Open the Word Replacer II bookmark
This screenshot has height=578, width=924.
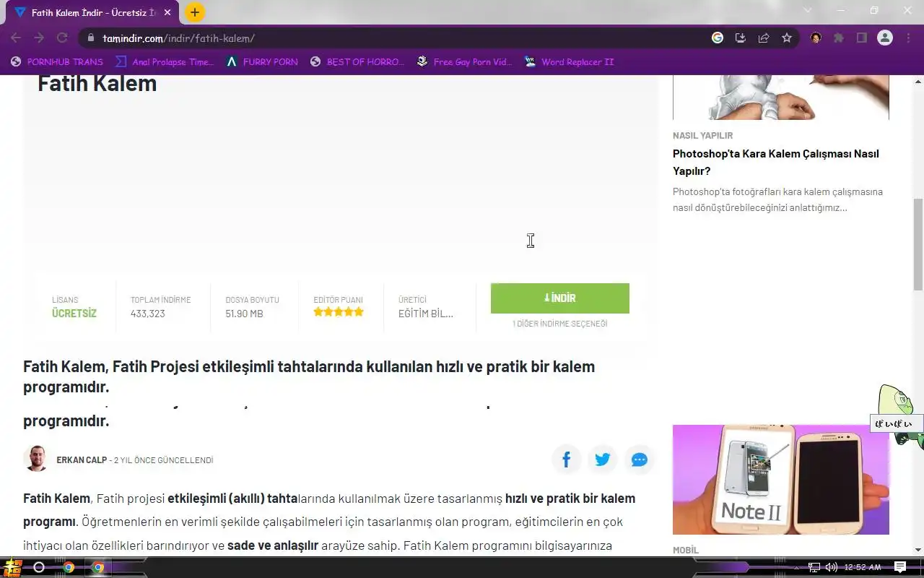click(x=569, y=62)
